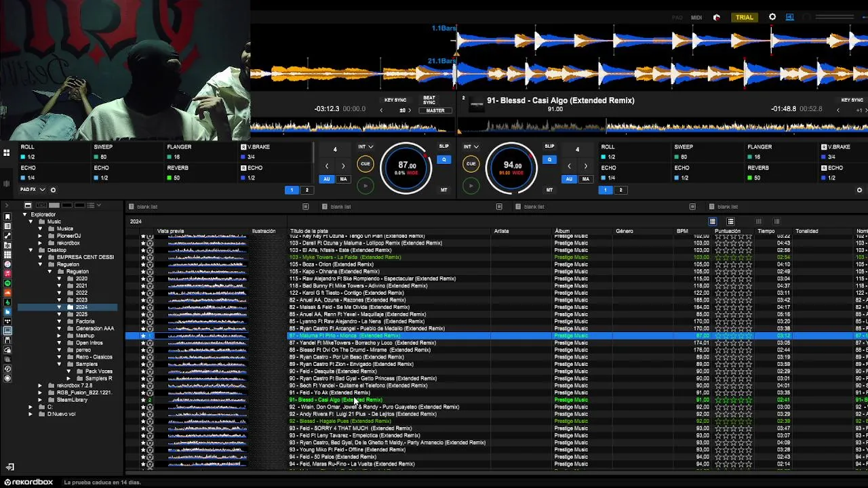The image size is (868, 488).
Task: Click the yellow TRIAL button
Action: click(745, 17)
